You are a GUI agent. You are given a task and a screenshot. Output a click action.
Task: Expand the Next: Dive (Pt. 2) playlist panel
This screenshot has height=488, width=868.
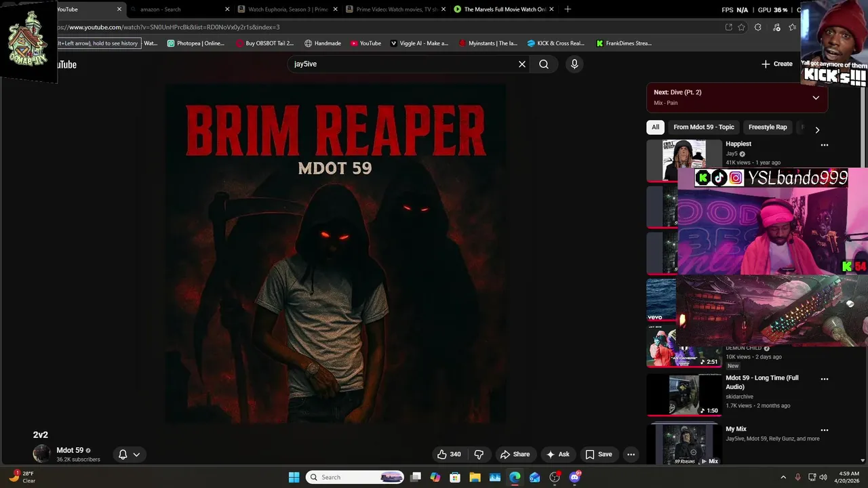816,98
